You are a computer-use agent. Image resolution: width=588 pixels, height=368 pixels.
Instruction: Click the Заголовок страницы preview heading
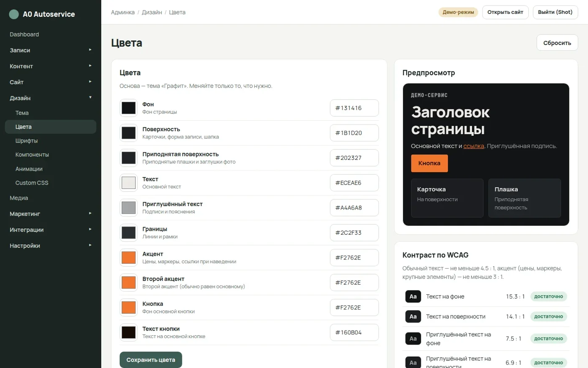(x=450, y=121)
